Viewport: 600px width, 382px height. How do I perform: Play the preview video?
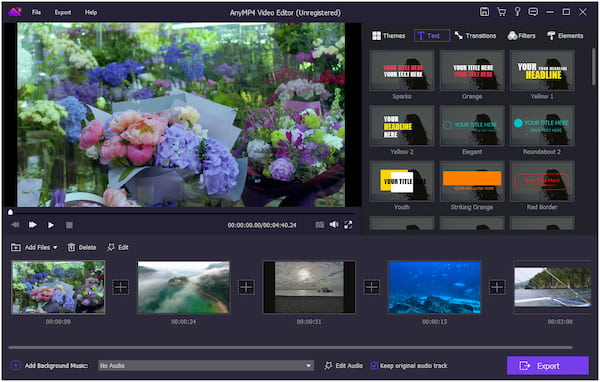click(x=51, y=225)
